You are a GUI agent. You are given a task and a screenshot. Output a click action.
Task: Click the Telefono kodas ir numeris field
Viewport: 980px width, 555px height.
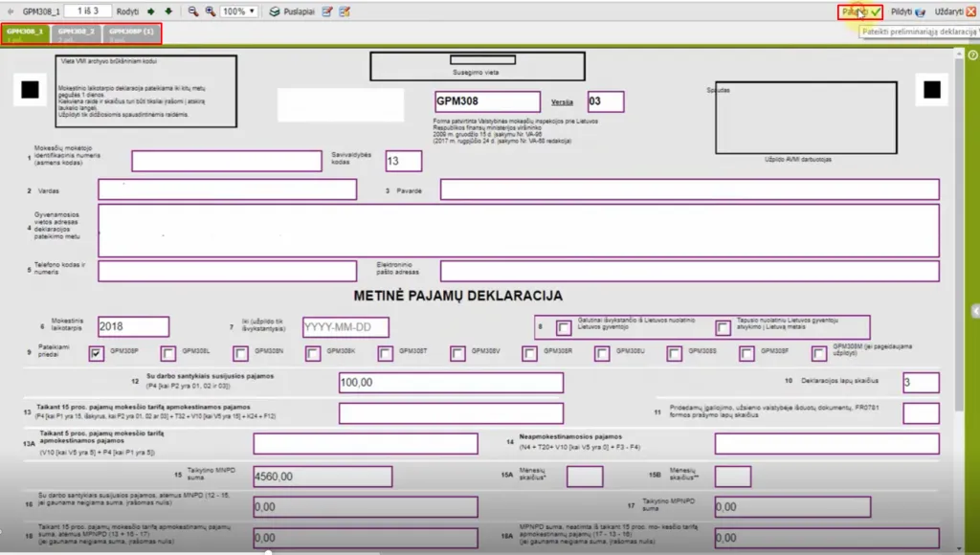tap(228, 271)
